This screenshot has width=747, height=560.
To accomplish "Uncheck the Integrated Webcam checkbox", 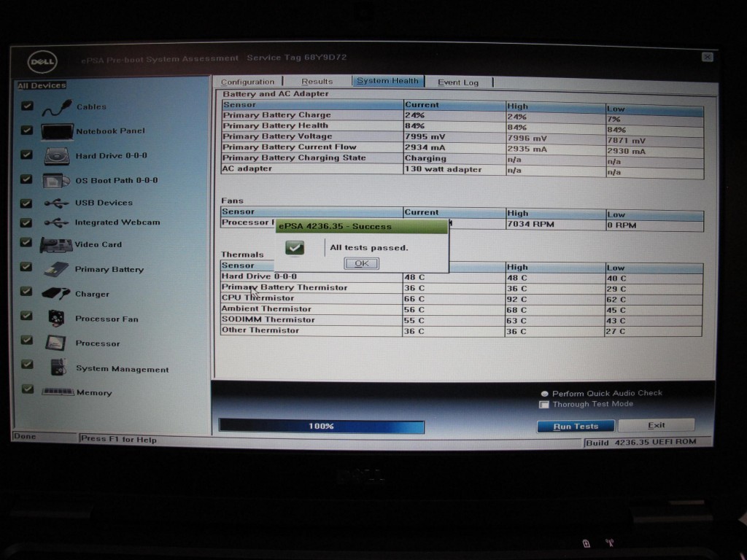I will point(26,222).
